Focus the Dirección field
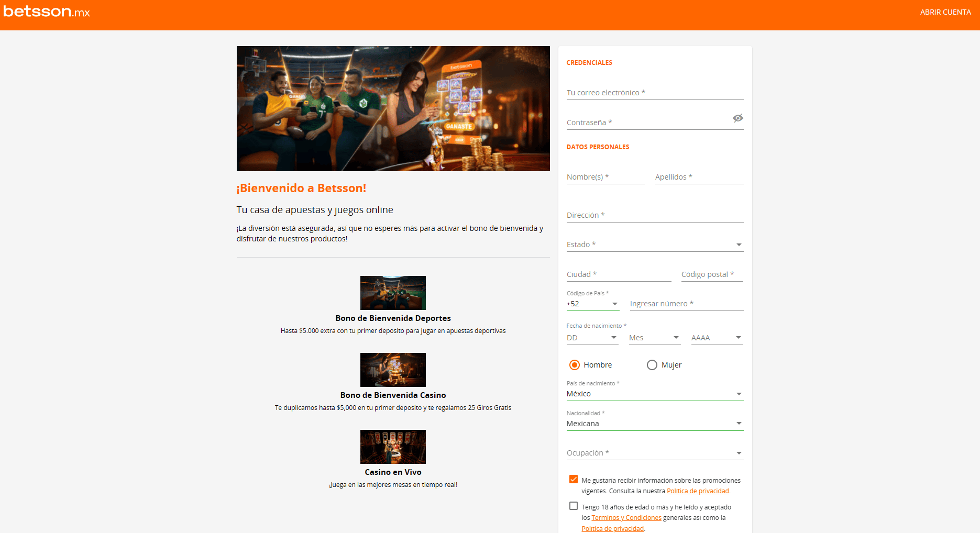The image size is (980, 533). point(655,215)
